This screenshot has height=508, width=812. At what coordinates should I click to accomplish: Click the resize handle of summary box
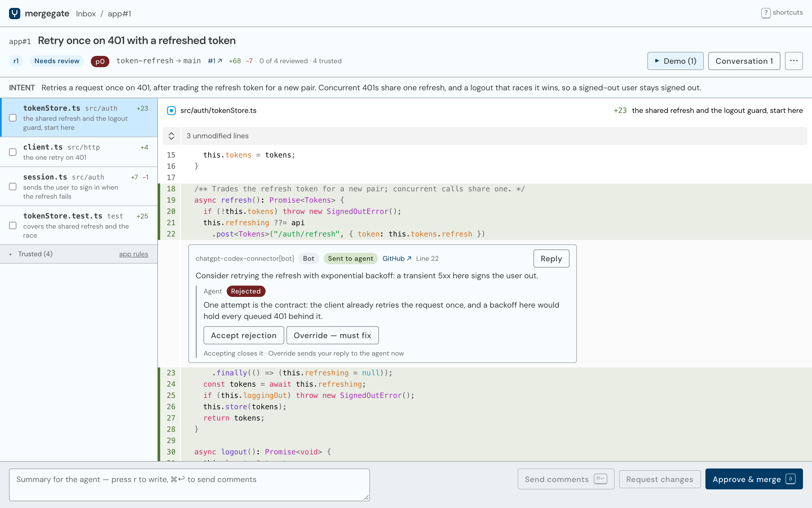[366, 497]
